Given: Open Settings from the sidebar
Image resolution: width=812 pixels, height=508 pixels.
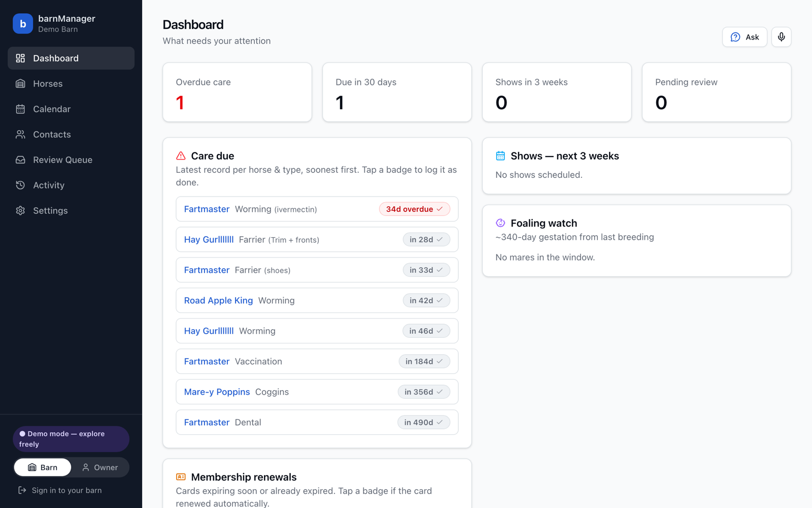Looking at the screenshot, I should coord(71,211).
